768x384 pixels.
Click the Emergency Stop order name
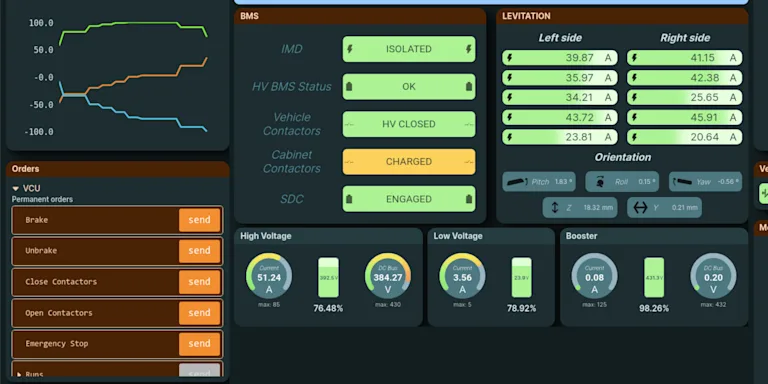tap(57, 344)
